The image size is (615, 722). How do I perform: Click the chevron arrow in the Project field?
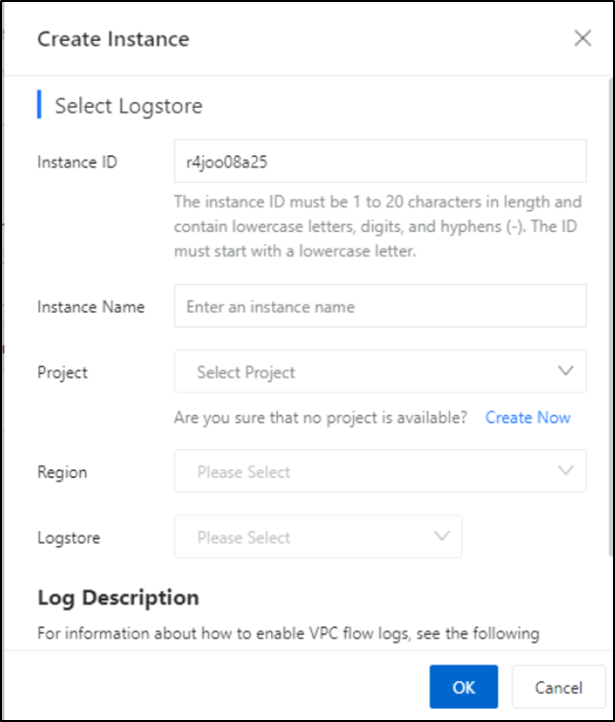pyautogui.click(x=566, y=371)
